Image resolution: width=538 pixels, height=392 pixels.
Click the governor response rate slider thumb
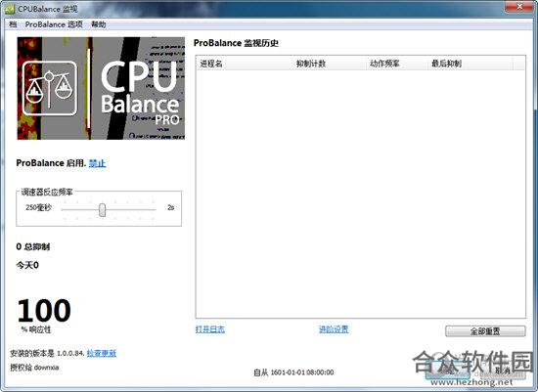[103, 209]
